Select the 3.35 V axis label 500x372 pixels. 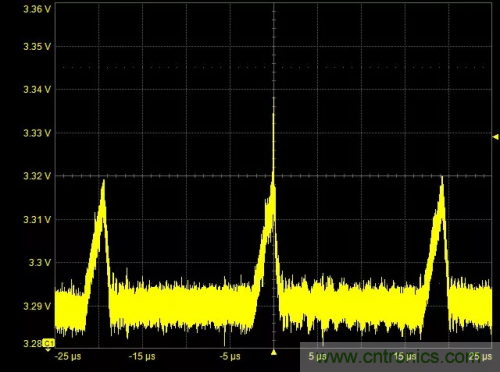37,47
